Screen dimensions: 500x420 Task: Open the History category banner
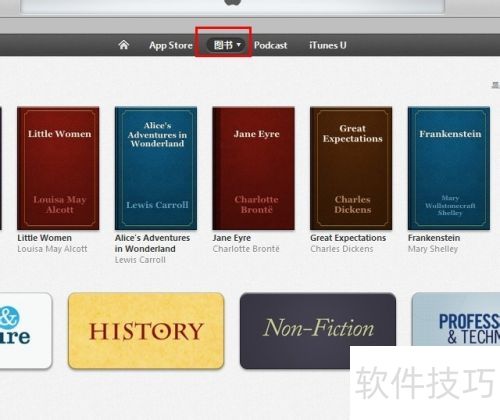pos(146,331)
